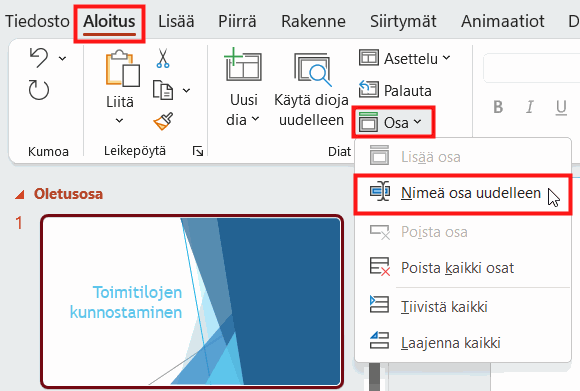Toggle Bold formatting
The height and width of the screenshot is (391, 580).
click(498, 107)
